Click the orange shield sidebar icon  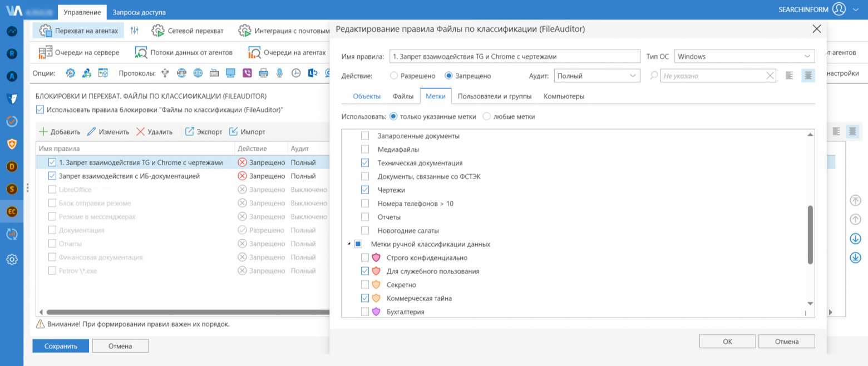click(x=12, y=144)
